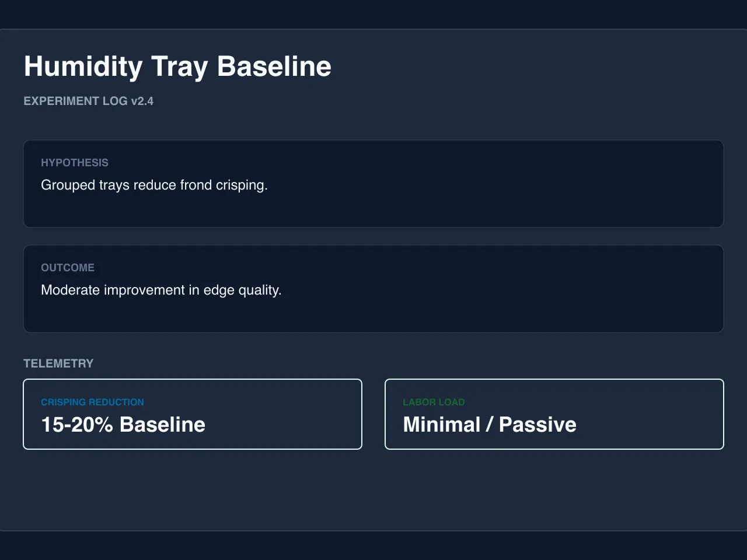Viewport: 747px width, 560px height.
Task: Select the EXPERIMENT LOG v2.4 subtitle
Action: pyautogui.click(x=88, y=101)
